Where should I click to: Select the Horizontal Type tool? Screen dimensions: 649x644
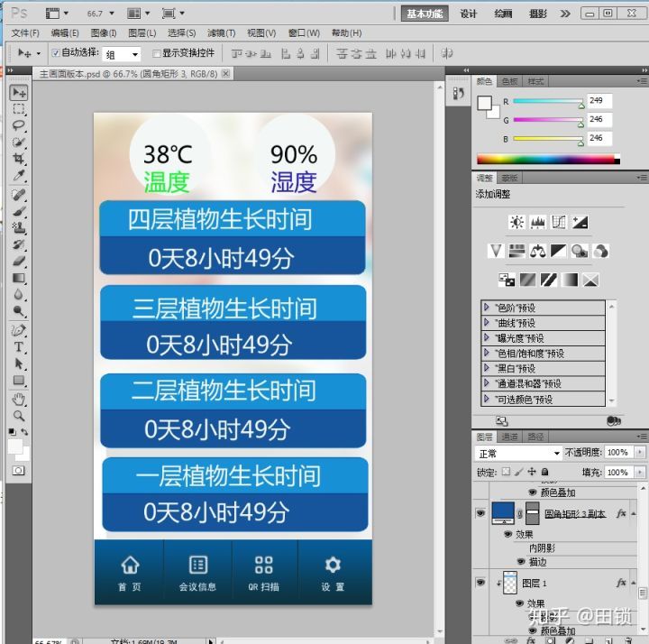[x=19, y=347]
